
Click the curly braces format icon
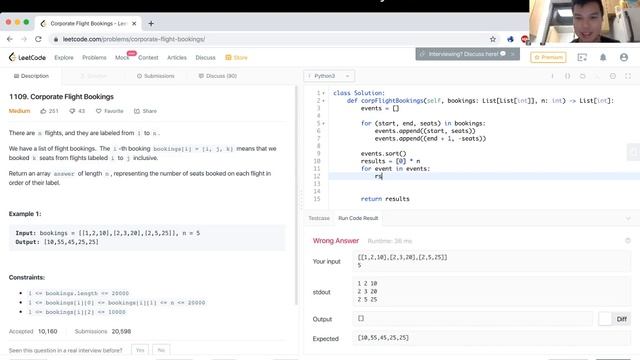pos(567,76)
